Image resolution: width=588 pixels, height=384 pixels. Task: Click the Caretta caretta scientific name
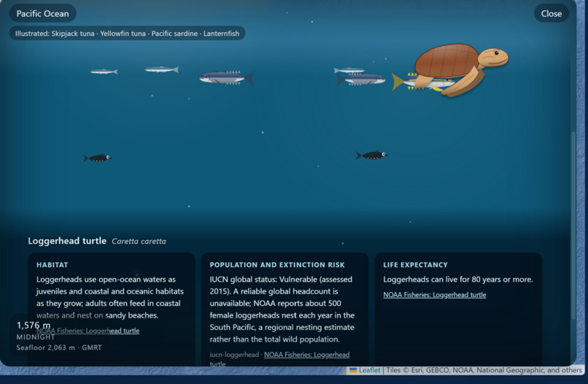(x=139, y=242)
